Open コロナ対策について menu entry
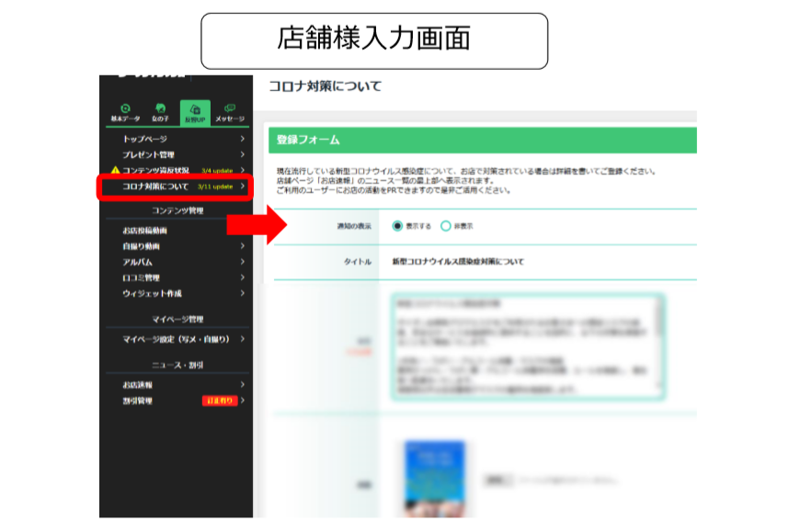This screenshot has height=521, width=812. click(x=155, y=187)
